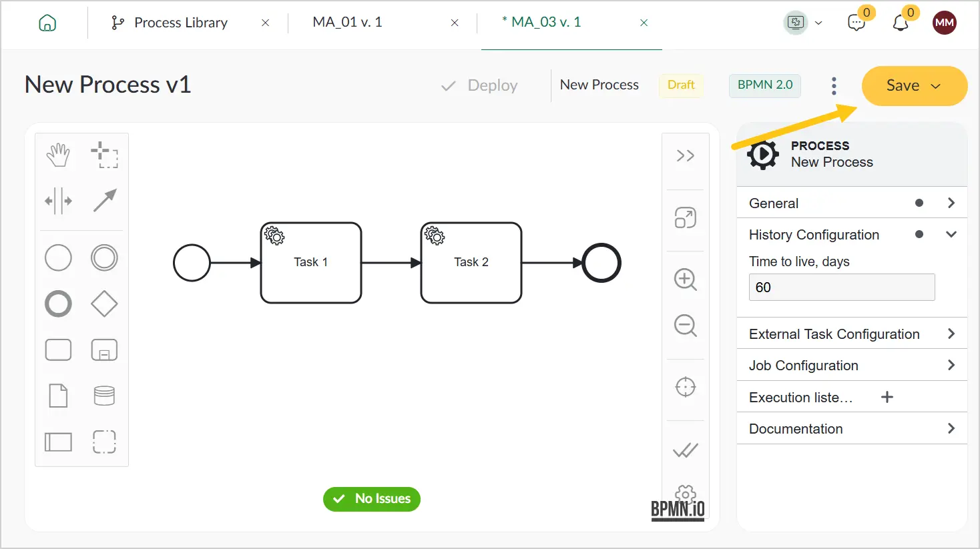Create a gateway diamond from palette
Image resolution: width=980 pixels, height=549 pixels.
pos(104,304)
